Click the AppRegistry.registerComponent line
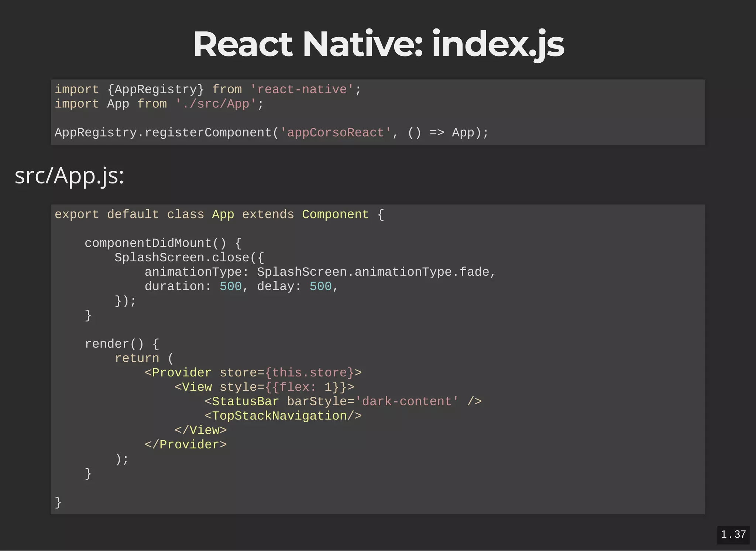Viewport: 756px width, 551px height. [272, 133]
